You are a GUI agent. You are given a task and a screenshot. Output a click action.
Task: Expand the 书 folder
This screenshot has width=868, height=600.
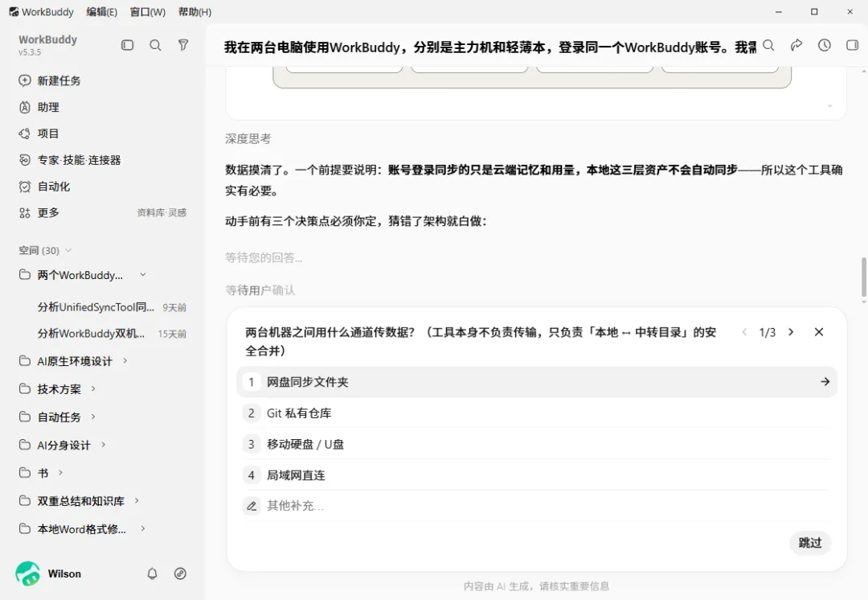(60, 473)
